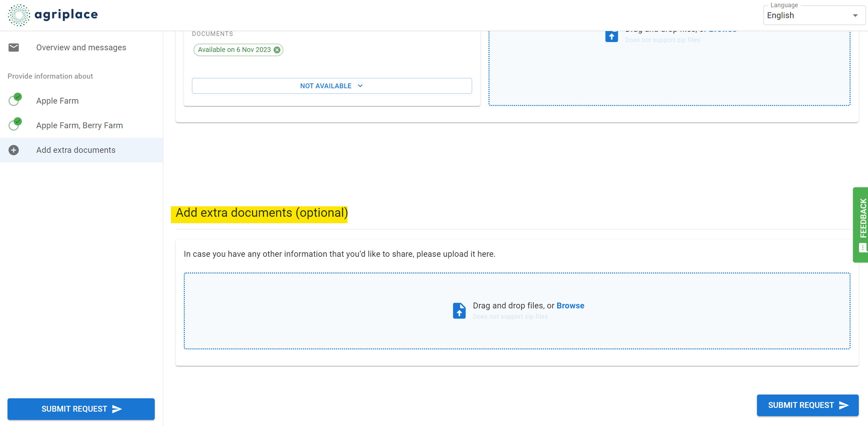The height and width of the screenshot is (426, 868).
Task: Click the chat icon on the FEEDBACK tab
Action: (x=863, y=248)
